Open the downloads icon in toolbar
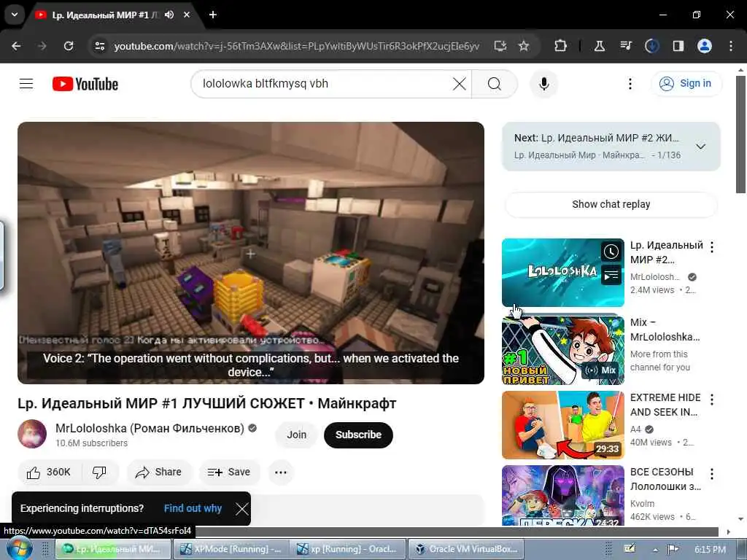747x560 pixels. (x=651, y=46)
